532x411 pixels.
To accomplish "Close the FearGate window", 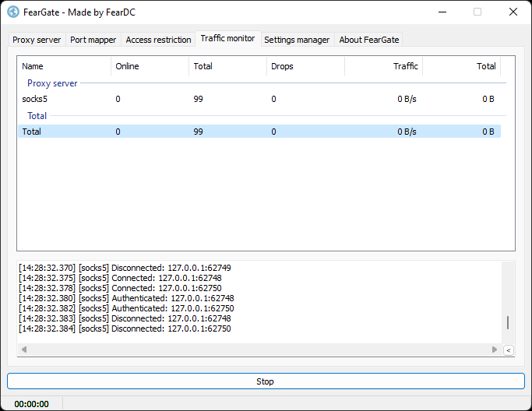I will (513, 12).
